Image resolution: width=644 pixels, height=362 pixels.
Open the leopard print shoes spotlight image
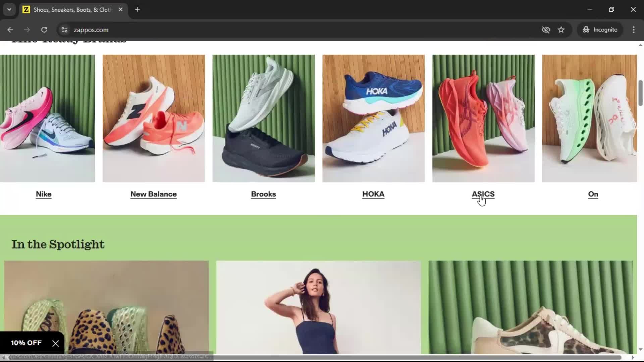point(106,307)
